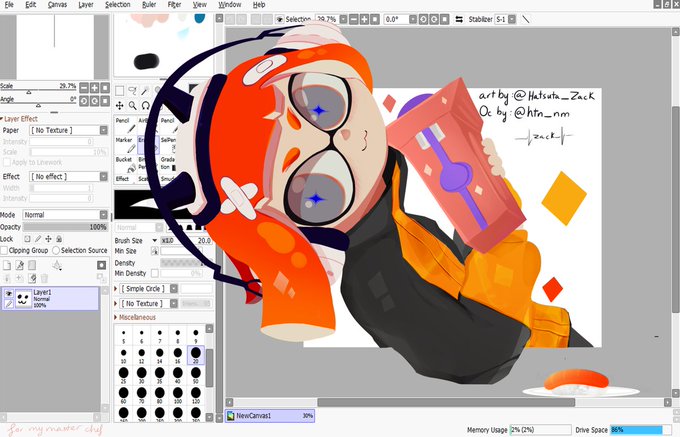
Task: Select the Move tool
Action: pos(119,105)
